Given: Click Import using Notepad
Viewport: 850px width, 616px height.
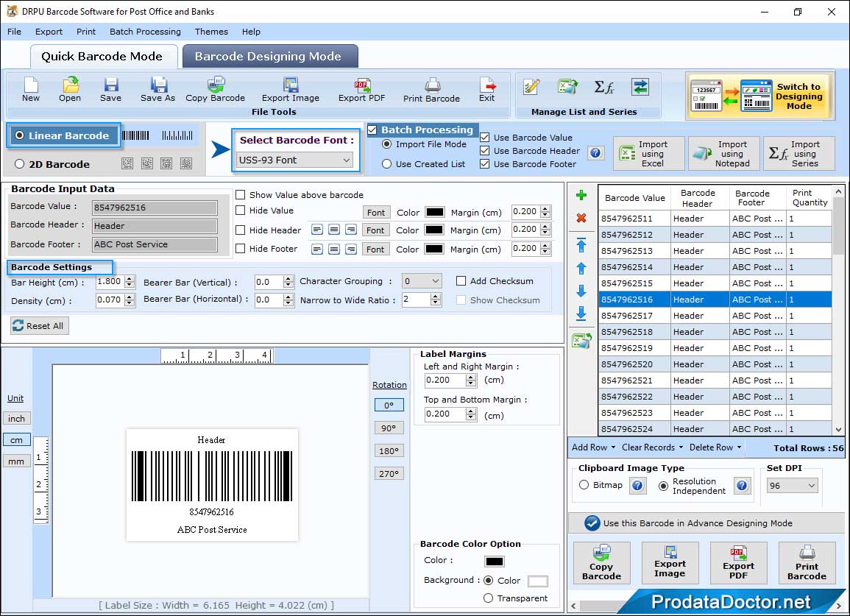Looking at the screenshot, I should pyautogui.click(x=723, y=154).
